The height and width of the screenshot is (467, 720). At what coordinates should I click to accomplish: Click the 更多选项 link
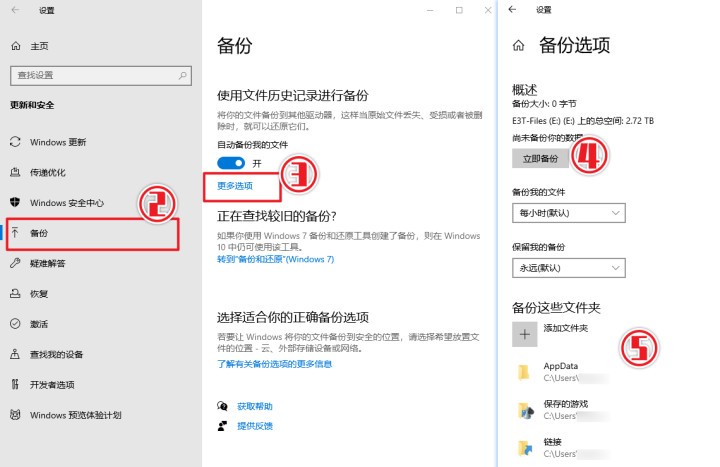[x=235, y=186]
